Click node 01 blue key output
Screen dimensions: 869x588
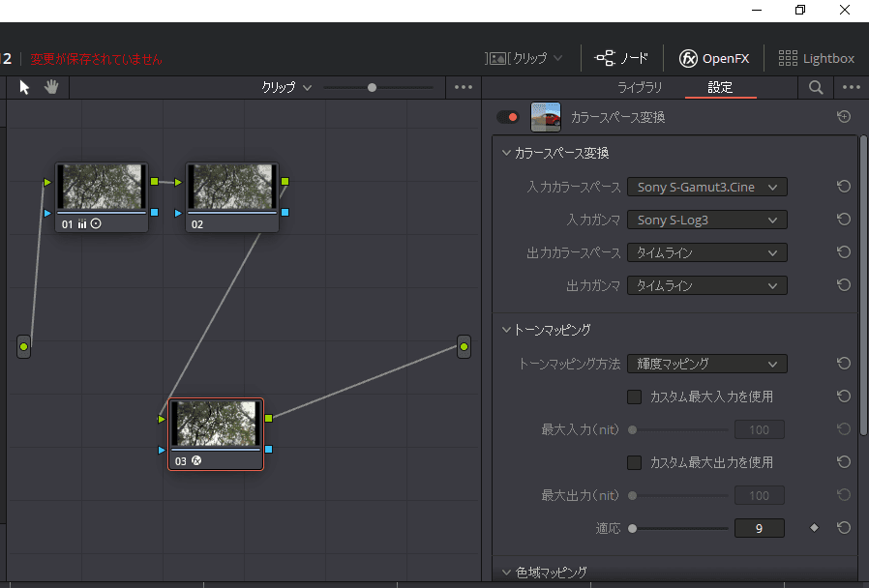tap(155, 212)
